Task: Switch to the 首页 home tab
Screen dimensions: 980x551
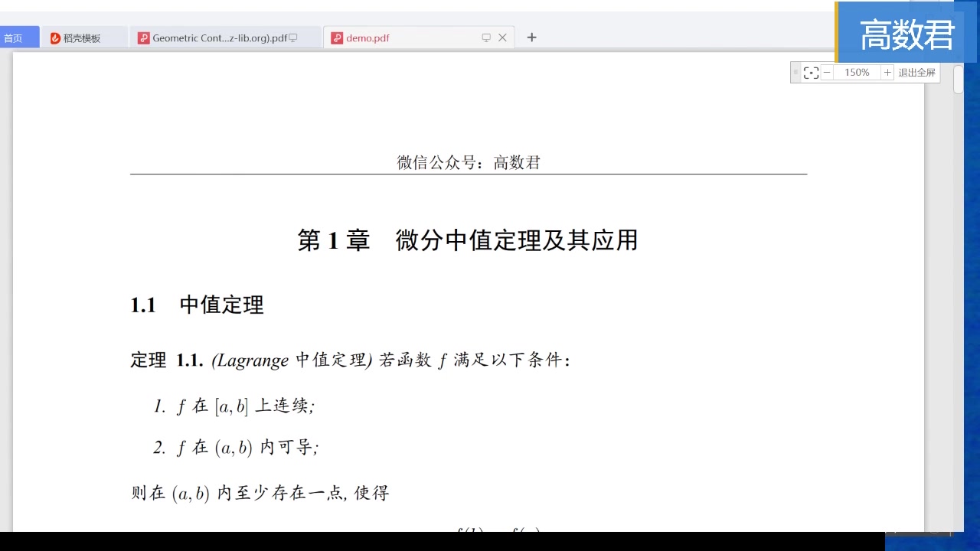Action: (18, 37)
